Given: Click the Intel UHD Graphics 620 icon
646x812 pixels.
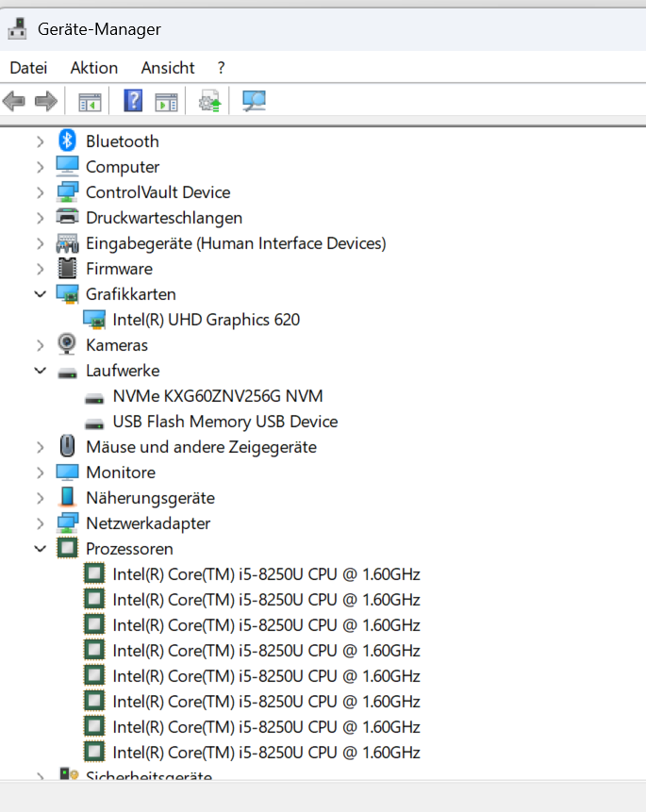Looking at the screenshot, I should point(94,320).
